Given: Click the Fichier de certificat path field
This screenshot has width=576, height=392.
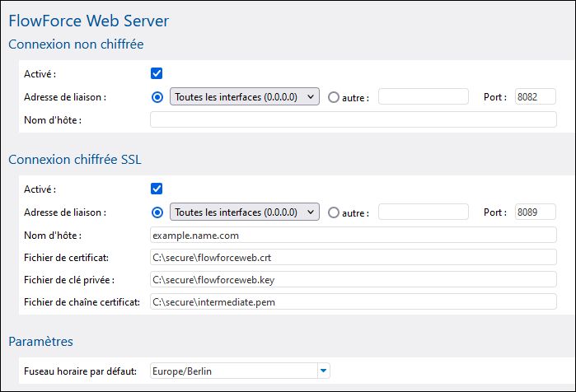Looking at the screenshot, I should 353,257.
